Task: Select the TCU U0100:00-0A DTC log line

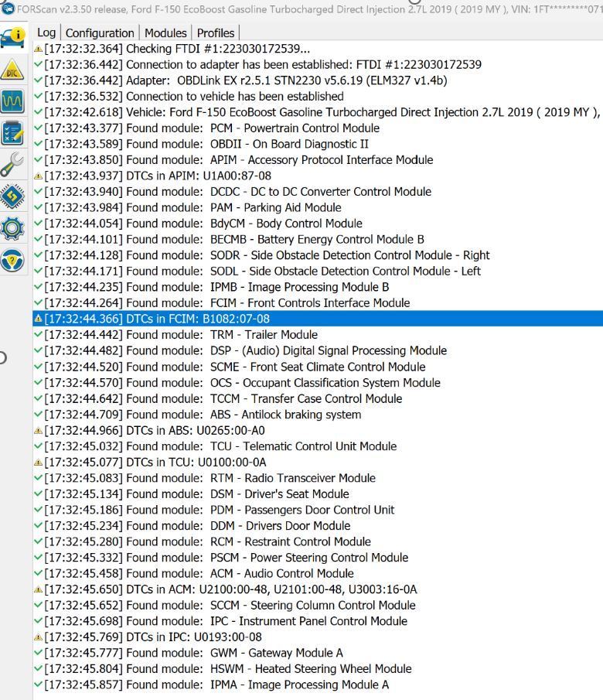Action: point(155,462)
